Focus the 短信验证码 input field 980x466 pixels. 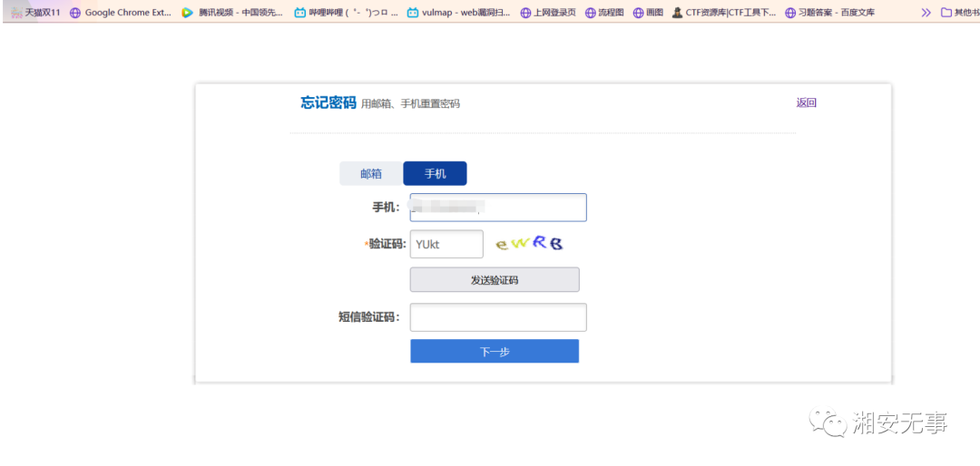coord(498,317)
